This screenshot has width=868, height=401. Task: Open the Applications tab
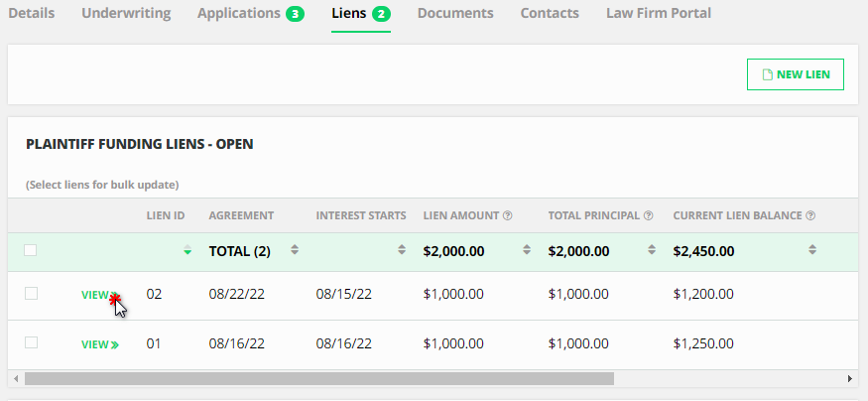click(250, 14)
